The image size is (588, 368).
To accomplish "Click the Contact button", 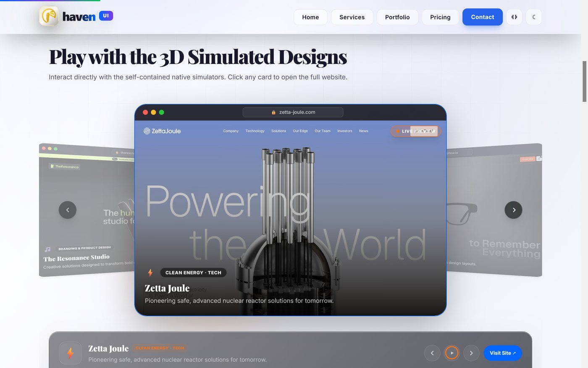I will click(x=483, y=17).
